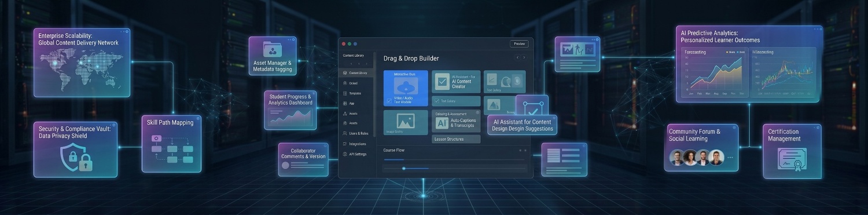Click the ellipsis after the Community Forum avatars
This screenshot has width=868, height=215.
coord(730,158)
